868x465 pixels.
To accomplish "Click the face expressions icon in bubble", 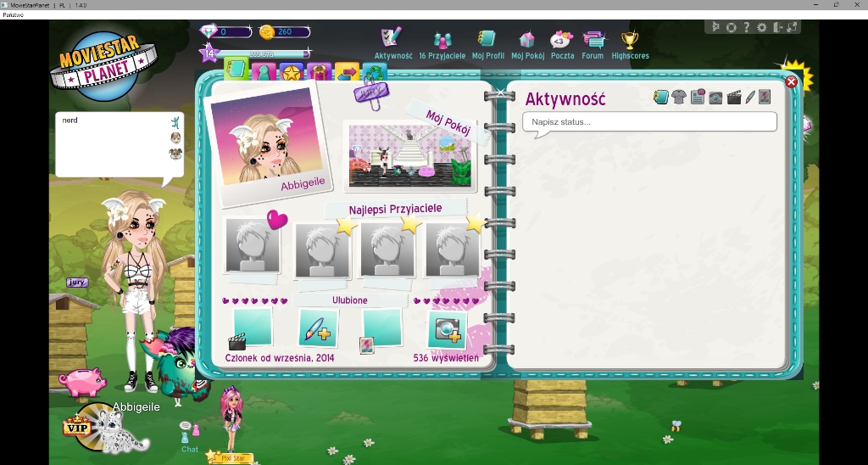I will pos(175,137).
